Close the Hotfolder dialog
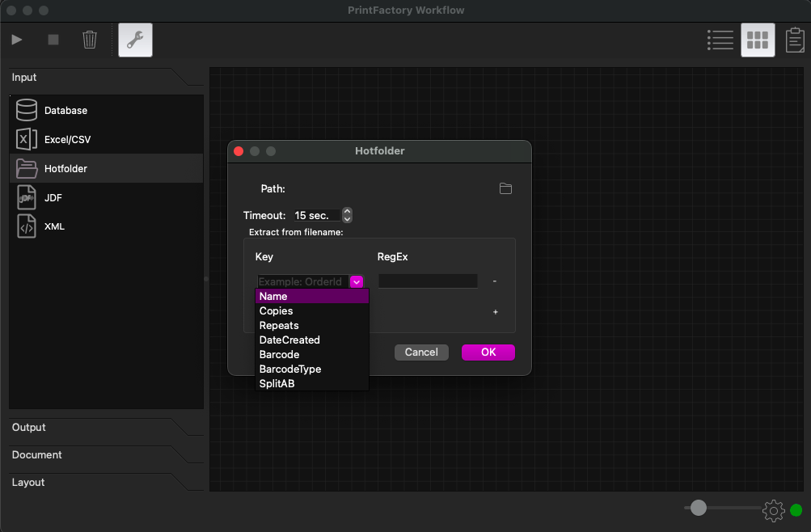The width and height of the screenshot is (811, 532). click(x=239, y=151)
